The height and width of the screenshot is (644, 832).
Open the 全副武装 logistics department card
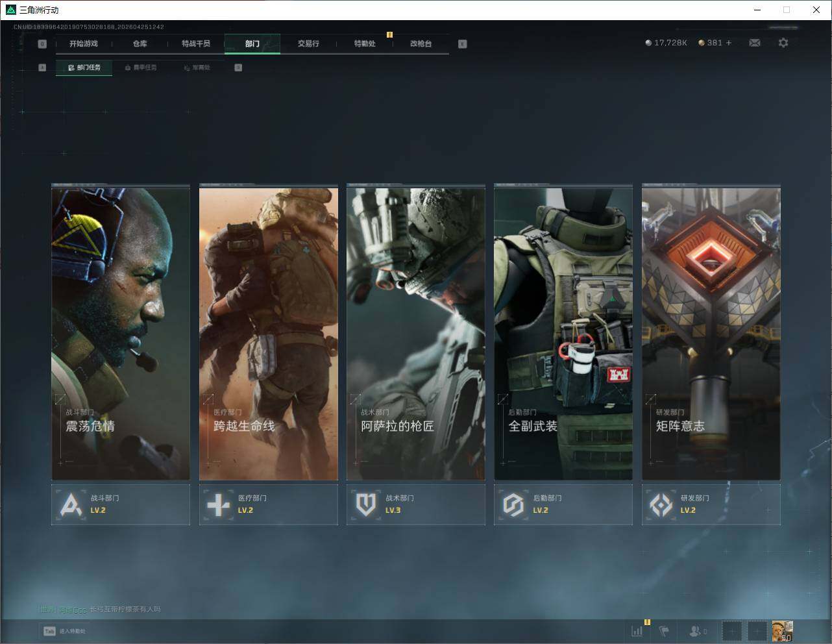click(563, 334)
